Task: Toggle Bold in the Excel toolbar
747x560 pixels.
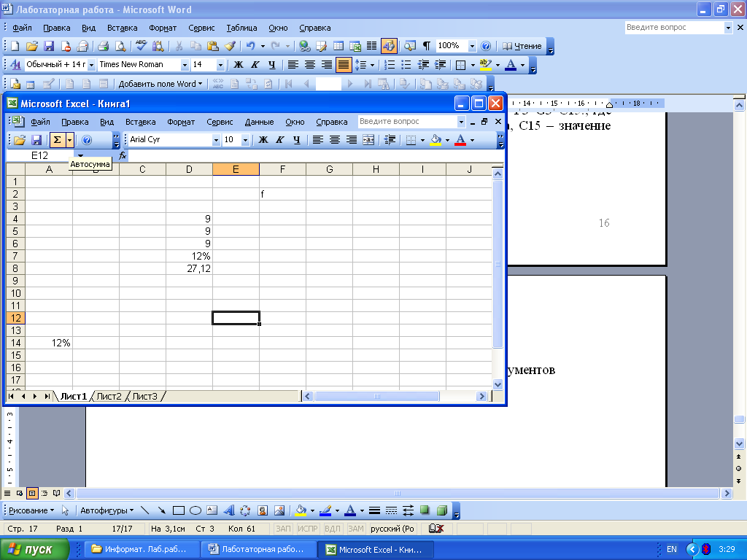Action: coord(263,139)
